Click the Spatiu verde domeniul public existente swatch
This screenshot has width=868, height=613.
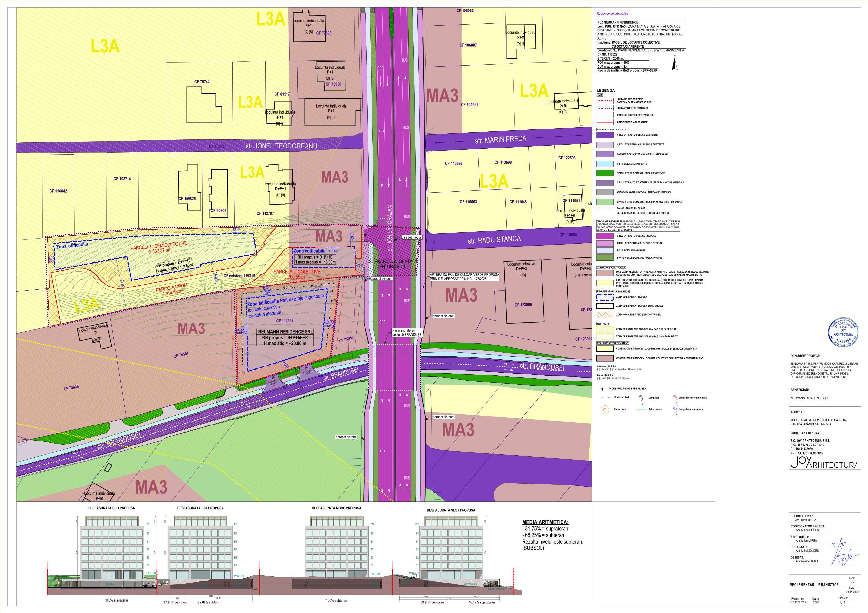click(604, 173)
